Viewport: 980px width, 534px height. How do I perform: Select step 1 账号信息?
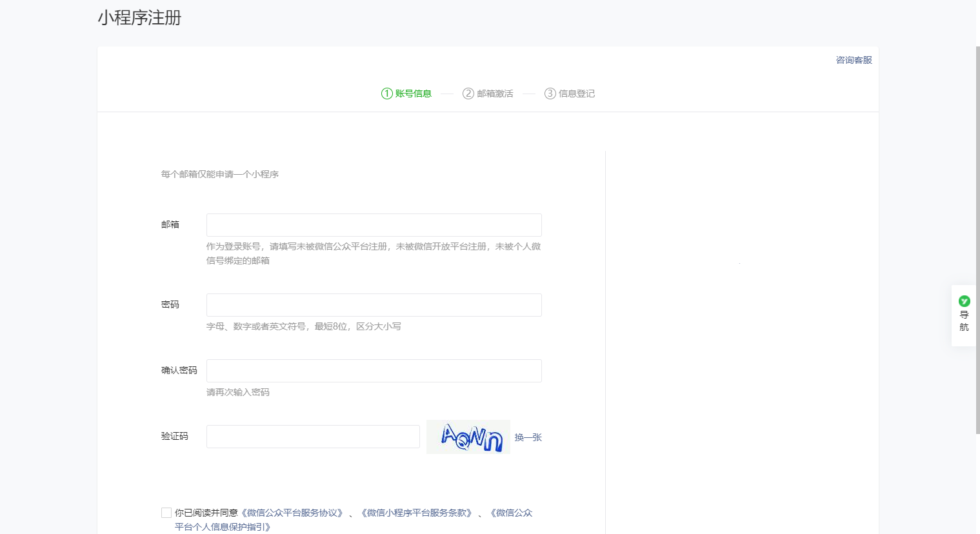(406, 94)
